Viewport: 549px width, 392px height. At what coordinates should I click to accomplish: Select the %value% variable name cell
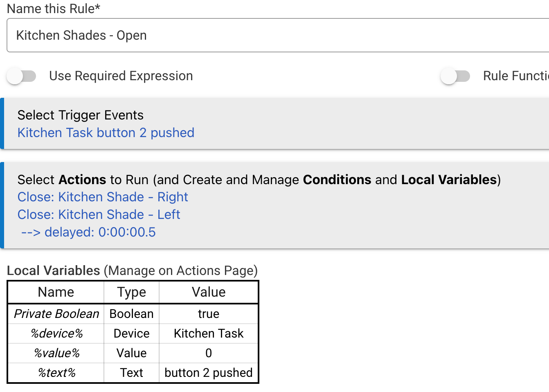coord(56,353)
